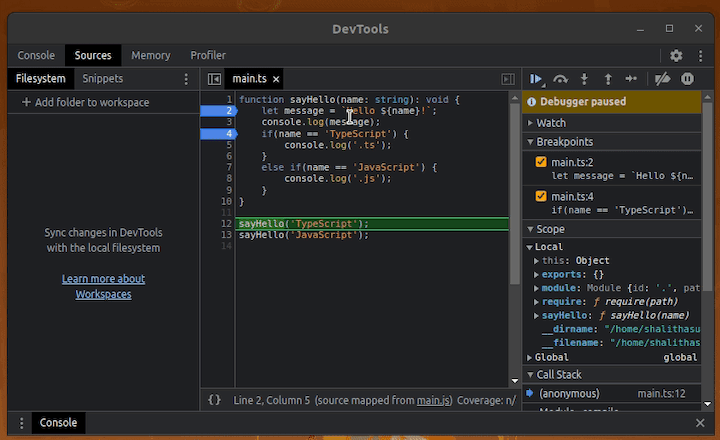Click the __dirname scope variable
This screenshot has height=440, width=720.
click(x=620, y=329)
